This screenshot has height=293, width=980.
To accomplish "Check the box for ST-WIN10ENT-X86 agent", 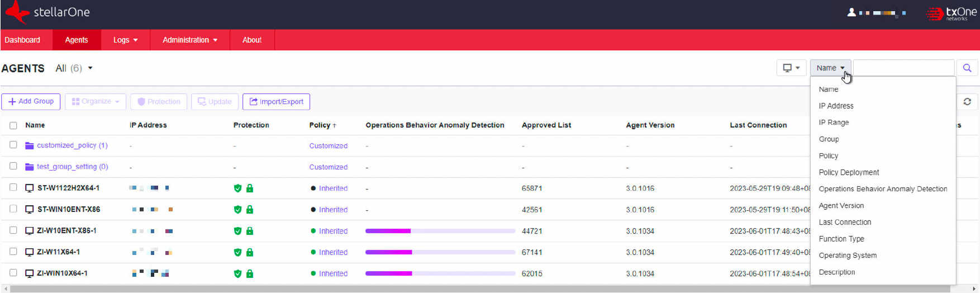I will point(13,209).
